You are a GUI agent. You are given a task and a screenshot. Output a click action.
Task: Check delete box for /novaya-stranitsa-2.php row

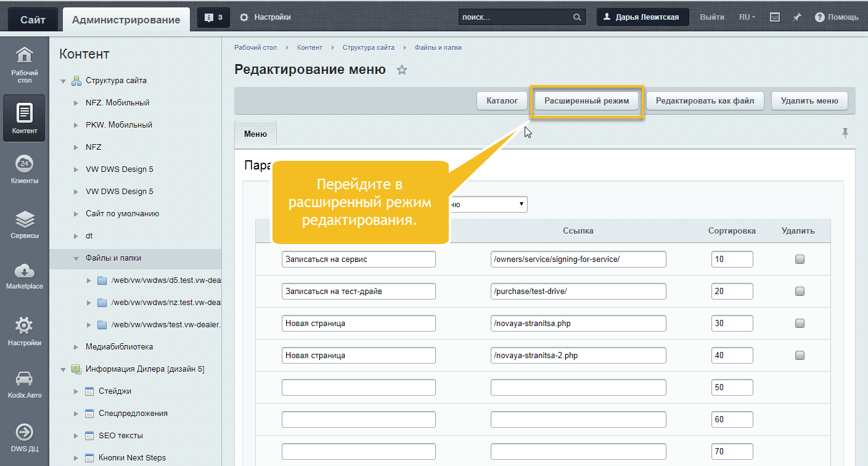pos(800,356)
